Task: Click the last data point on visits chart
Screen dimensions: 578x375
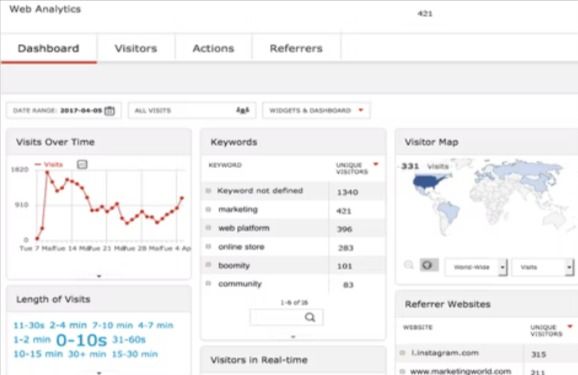Action: pyautogui.click(x=182, y=198)
